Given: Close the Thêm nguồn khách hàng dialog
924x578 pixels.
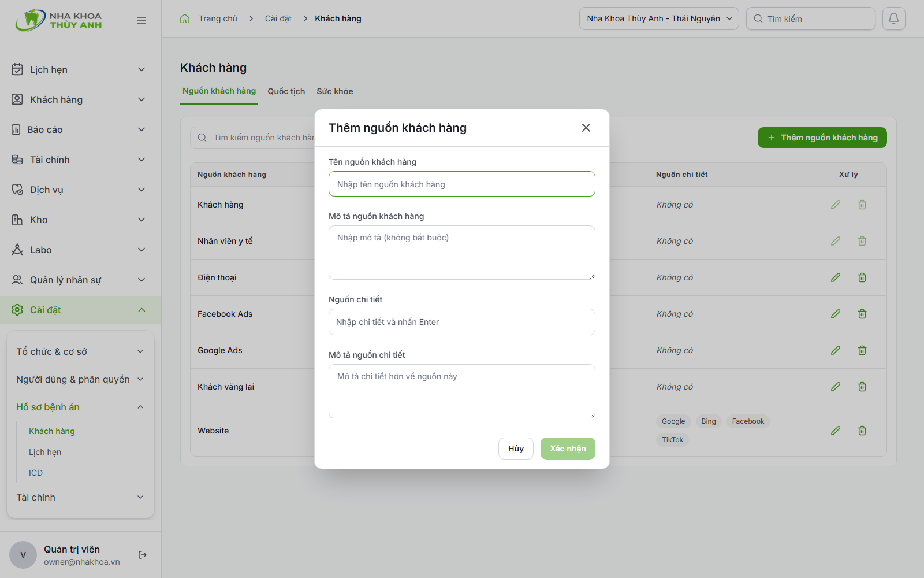Looking at the screenshot, I should pos(586,128).
